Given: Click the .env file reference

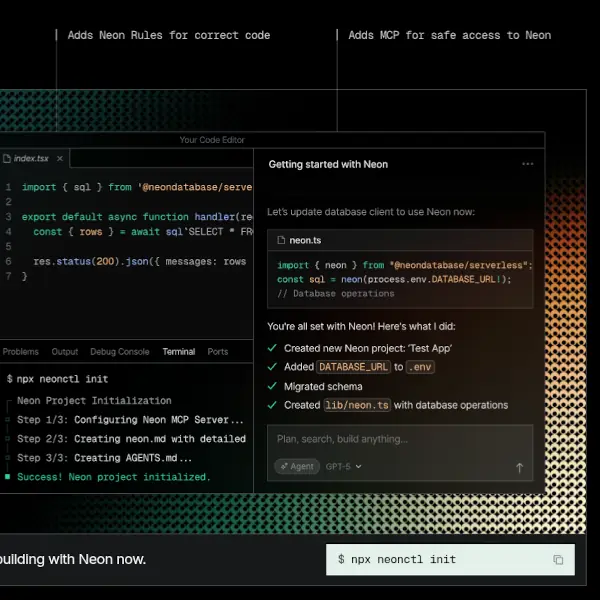Looking at the screenshot, I should click(419, 367).
